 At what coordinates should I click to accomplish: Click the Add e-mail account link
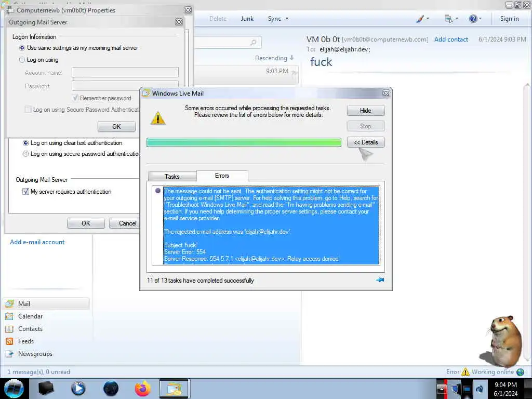37,242
